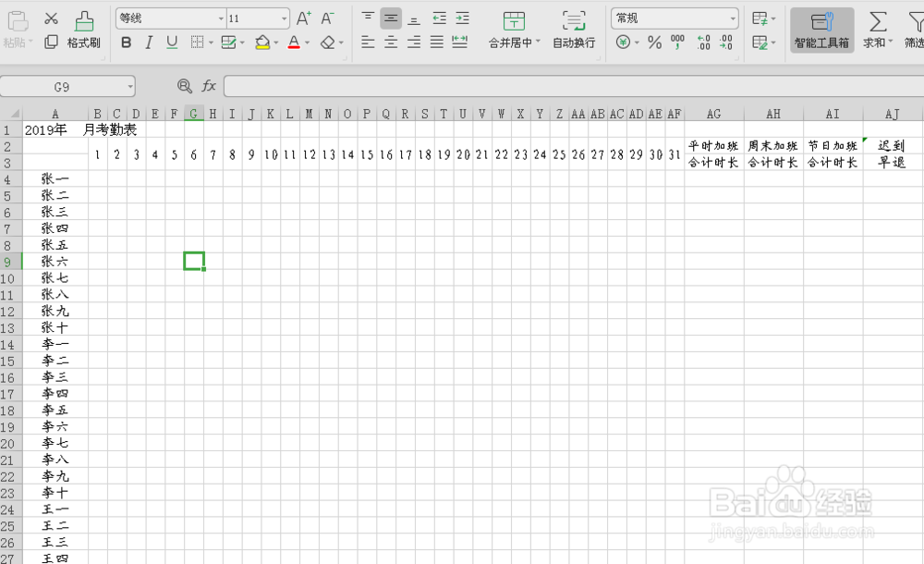
Task: Open the font size dropdown showing 11
Action: click(284, 18)
